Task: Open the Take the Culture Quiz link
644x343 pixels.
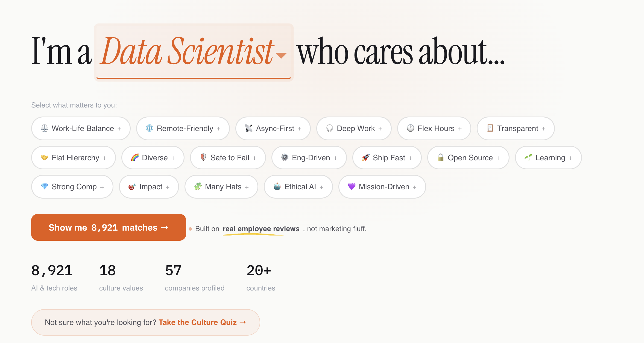Action: [x=202, y=322]
